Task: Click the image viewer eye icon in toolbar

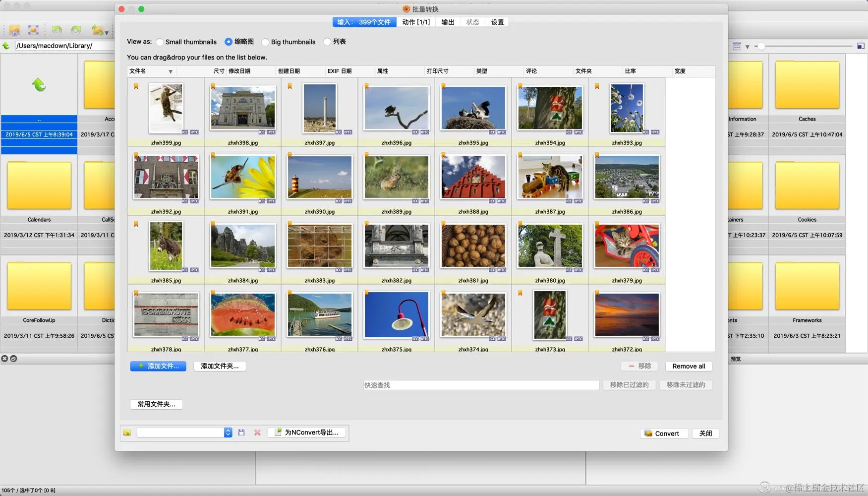Action: [x=14, y=30]
